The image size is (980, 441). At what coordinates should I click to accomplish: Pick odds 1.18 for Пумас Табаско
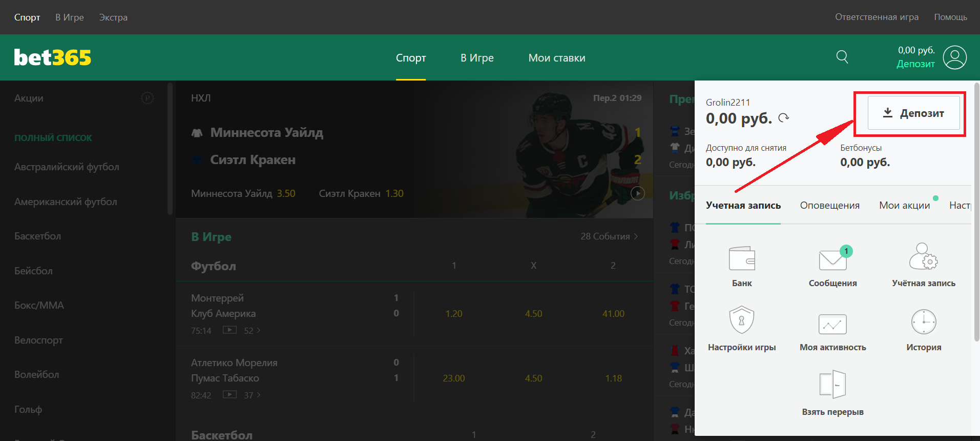[x=613, y=378]
